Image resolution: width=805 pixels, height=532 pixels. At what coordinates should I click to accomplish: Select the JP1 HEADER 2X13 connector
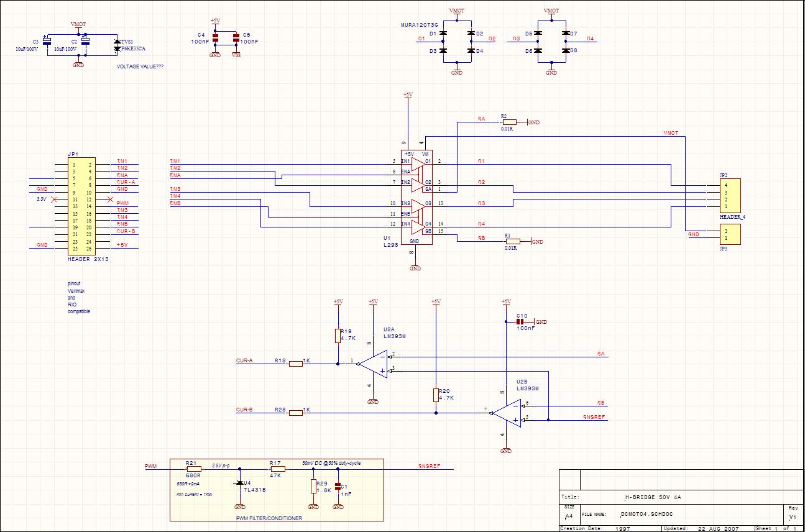81,205
